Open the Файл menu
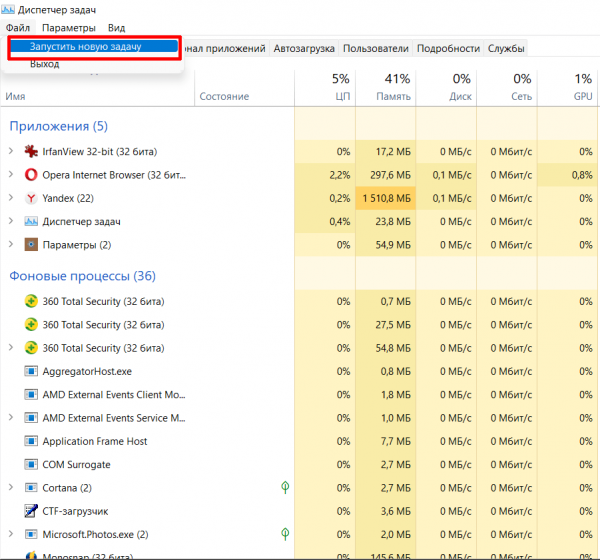Image resolution: width=600 pixels, height=560 pixels. (18, 28)
